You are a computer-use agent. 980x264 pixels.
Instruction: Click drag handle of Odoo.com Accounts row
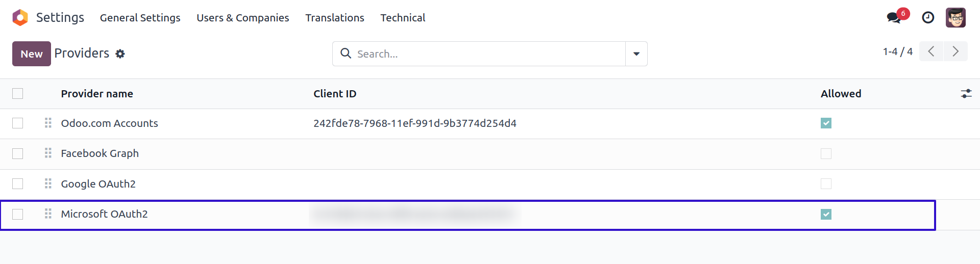pyautogui.click(x=48, y=123)
